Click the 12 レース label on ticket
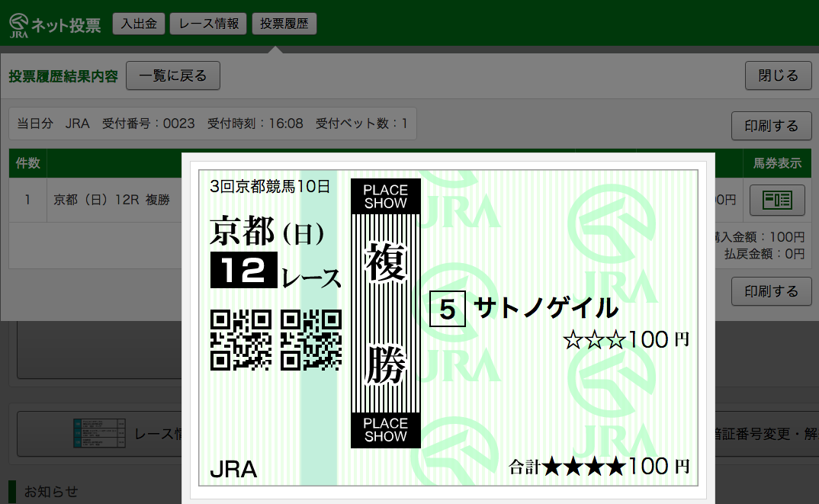Image resolution: width=819 pixels, height=504 pixels. point(276,271)
